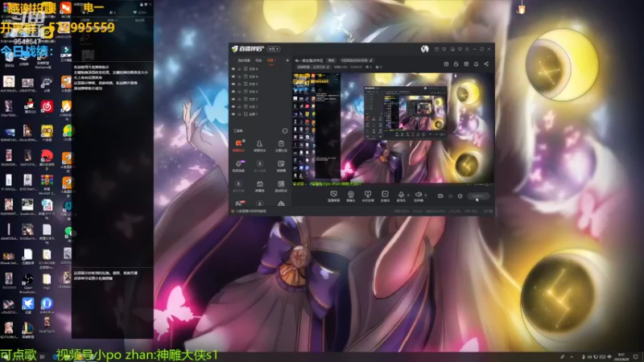Viewport: 644px width, 362px height.
Task: Click the save layout icon above preview
Action: coord(466,64)
